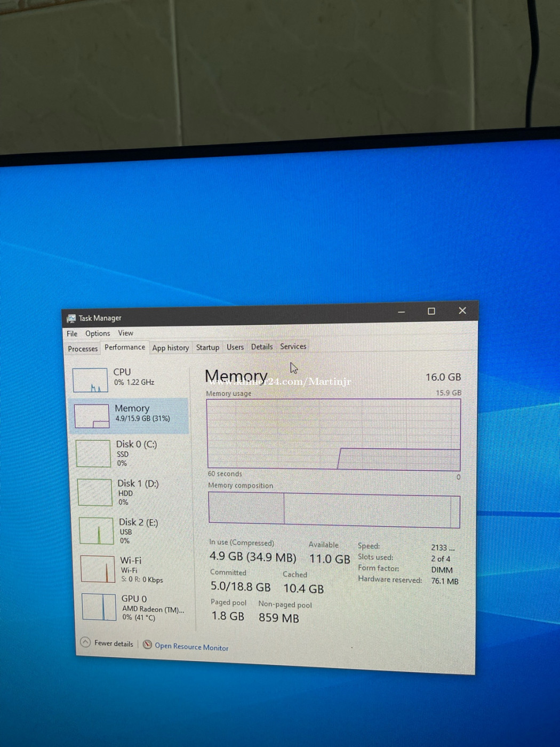Viewport: 560px width, 747px height.
Task: Click the Task Manager title bar icon
Action: click(x=71, y=319)
